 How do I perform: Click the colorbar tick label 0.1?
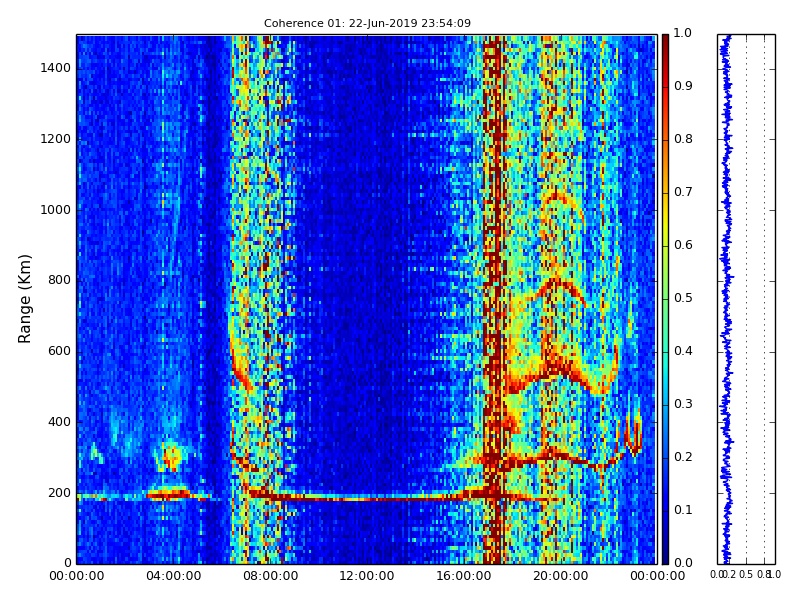683,510
